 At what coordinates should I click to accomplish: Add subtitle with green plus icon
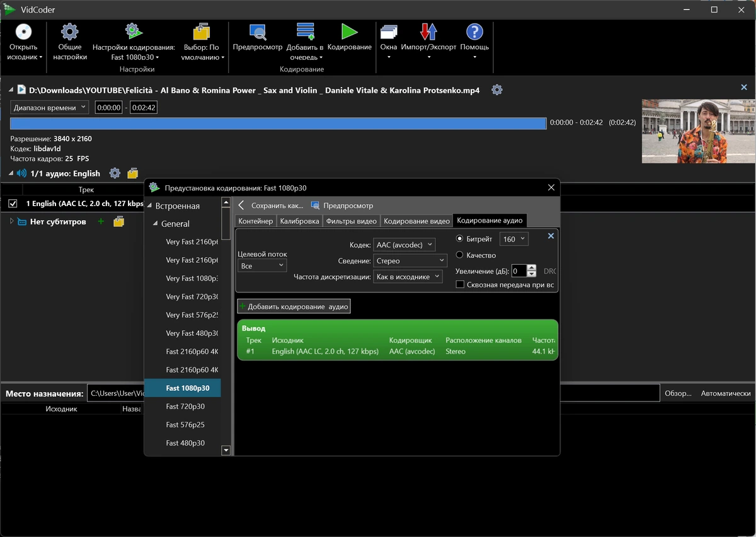101,221
